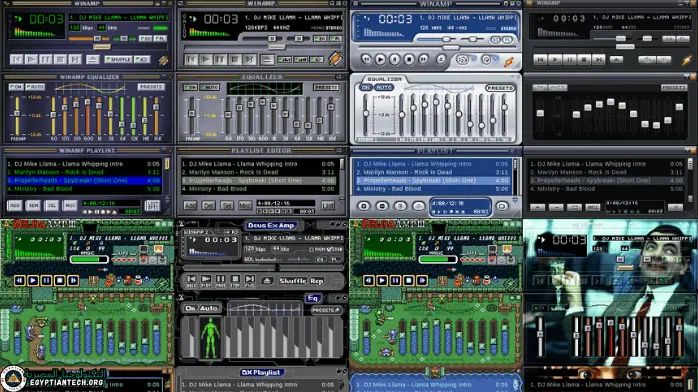698x392 pixels.
Task: Click the plus button in the black skin playlist
Action: point(537,207)
